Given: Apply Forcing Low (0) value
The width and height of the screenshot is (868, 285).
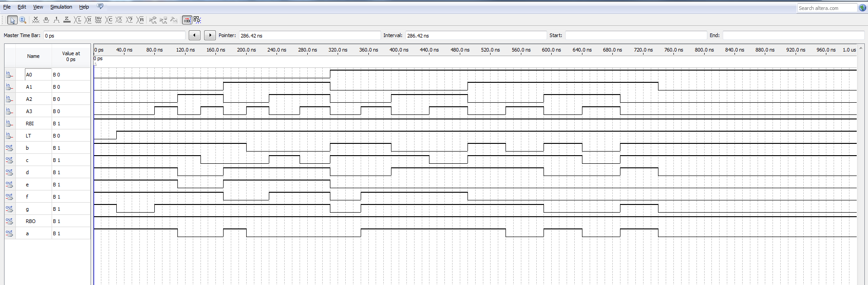Looking at the screenshot, I should pyautogui.click(x=46, y=20).
